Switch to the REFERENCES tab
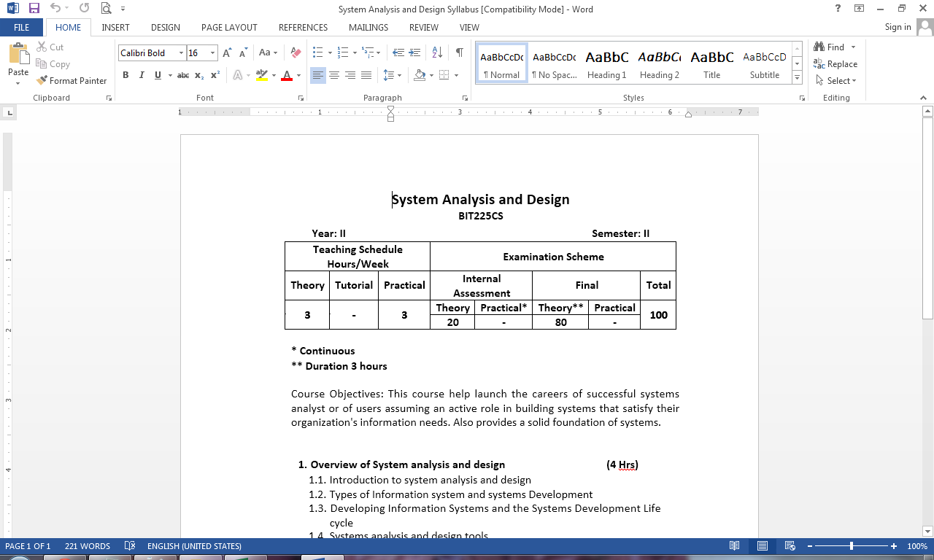The height and width of the screenshot is (560, 934). 303,27
